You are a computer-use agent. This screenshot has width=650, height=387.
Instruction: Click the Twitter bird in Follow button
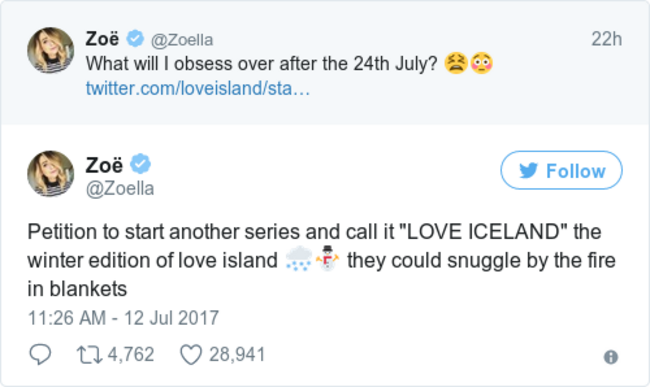[x=529, y=170]
